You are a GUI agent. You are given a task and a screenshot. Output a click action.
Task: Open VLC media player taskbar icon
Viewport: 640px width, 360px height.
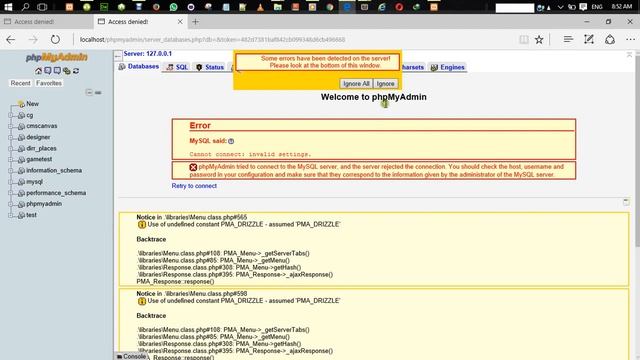260,7
